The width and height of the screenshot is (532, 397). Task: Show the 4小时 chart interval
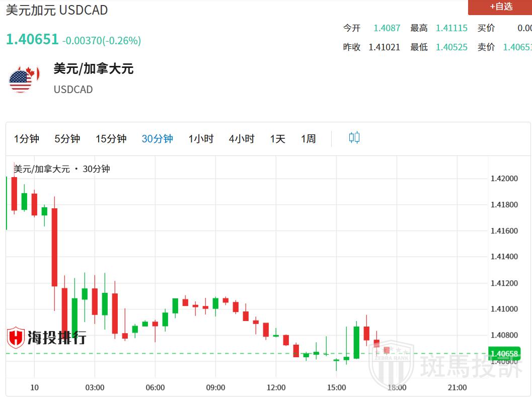242,139
